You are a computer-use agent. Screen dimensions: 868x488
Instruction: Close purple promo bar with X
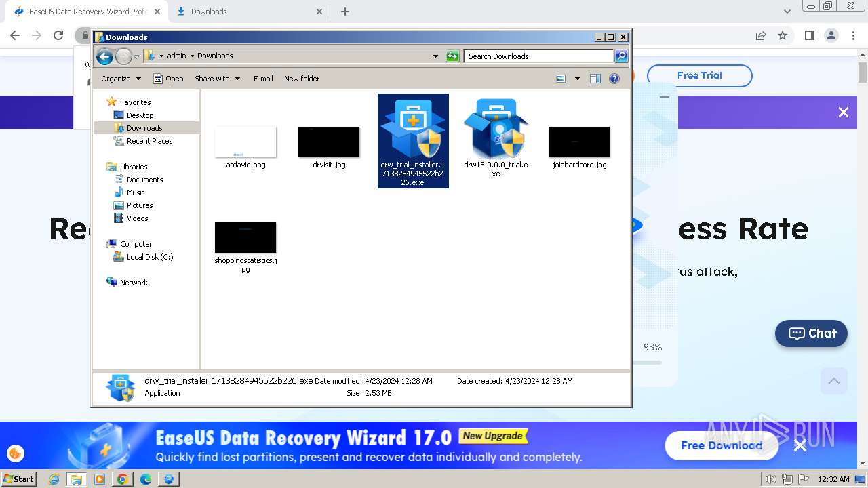[843, 113]
